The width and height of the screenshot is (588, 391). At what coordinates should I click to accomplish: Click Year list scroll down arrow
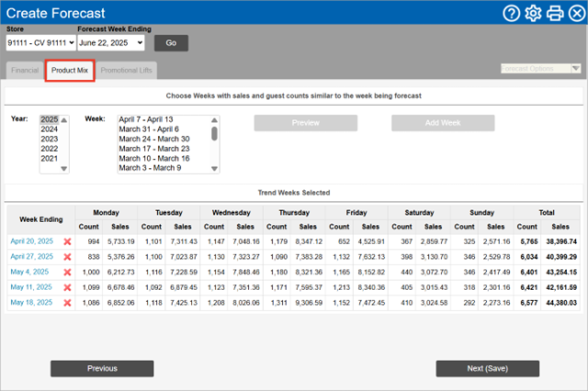tap(64, 169)
